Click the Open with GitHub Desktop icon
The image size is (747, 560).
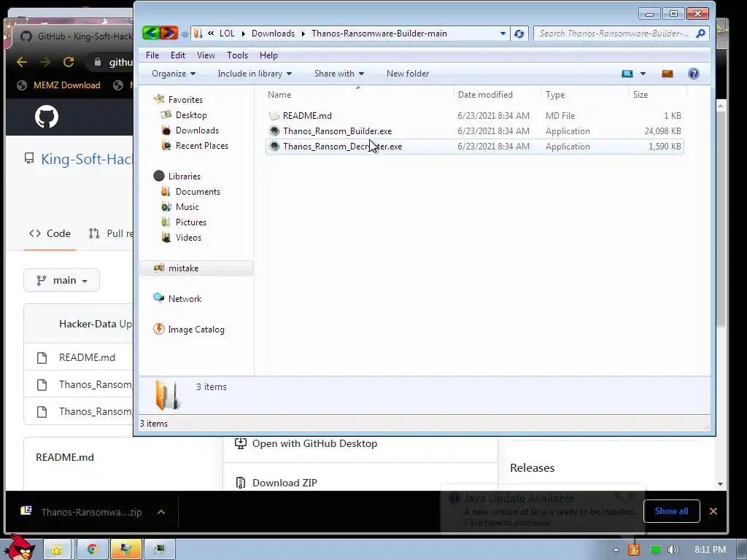241,443
